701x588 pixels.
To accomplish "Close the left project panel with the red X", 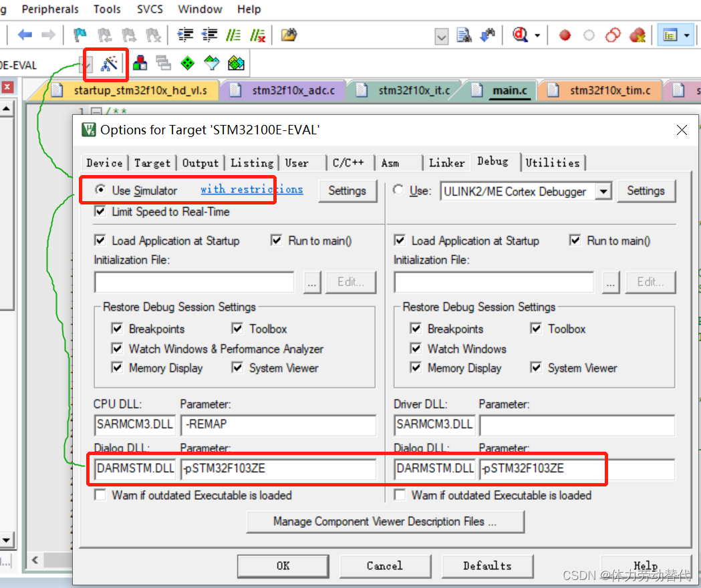I will [x=7, y=87].
